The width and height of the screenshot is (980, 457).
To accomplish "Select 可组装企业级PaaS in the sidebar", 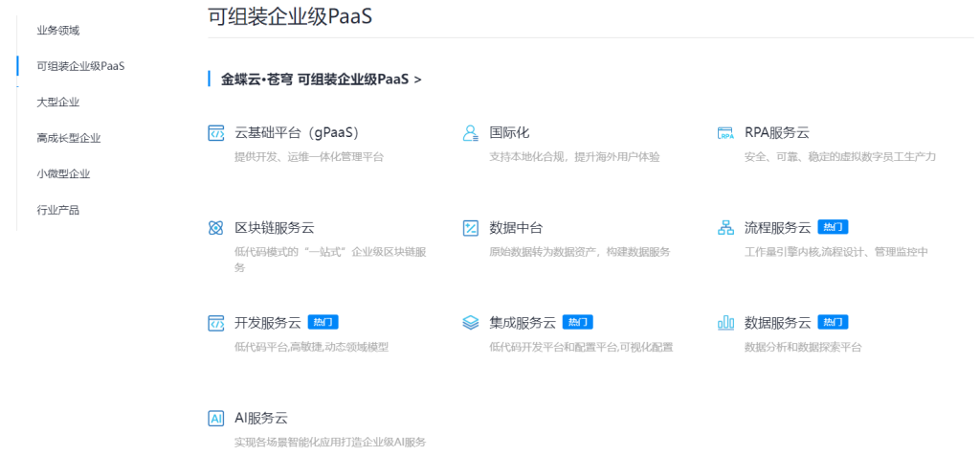I will [80, 66].
